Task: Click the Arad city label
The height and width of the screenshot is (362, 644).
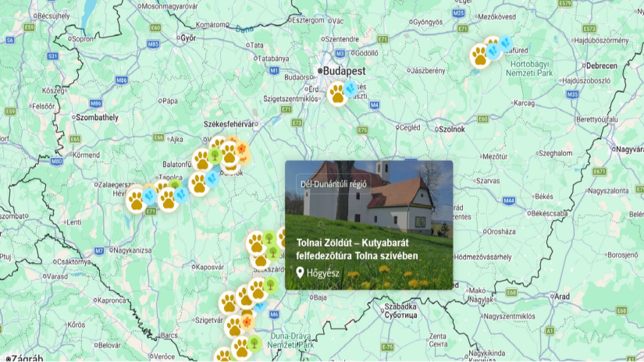Action: [x=562, y=296]
